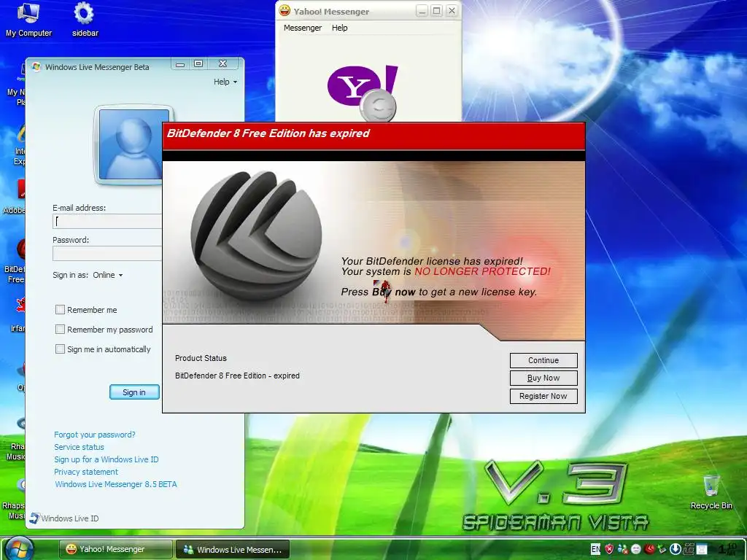
Task: Click the Safely Remove Hardware tray icon
Action: [662, 549]
